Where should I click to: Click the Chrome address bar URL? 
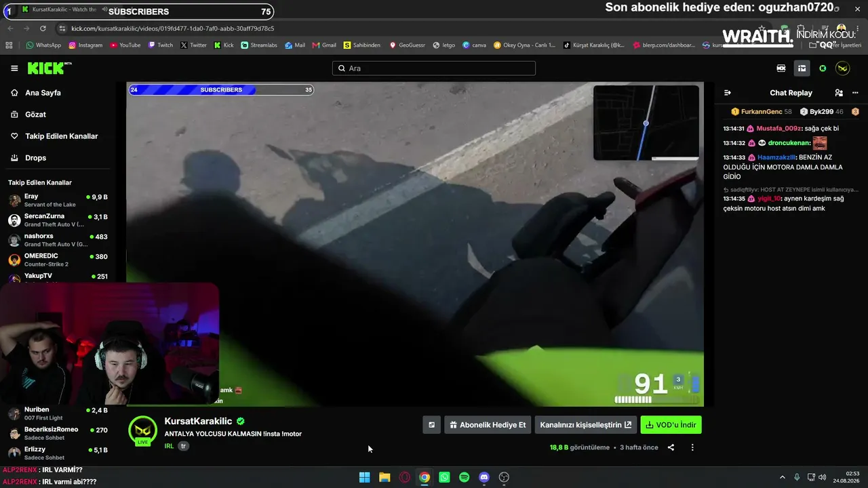172,28
